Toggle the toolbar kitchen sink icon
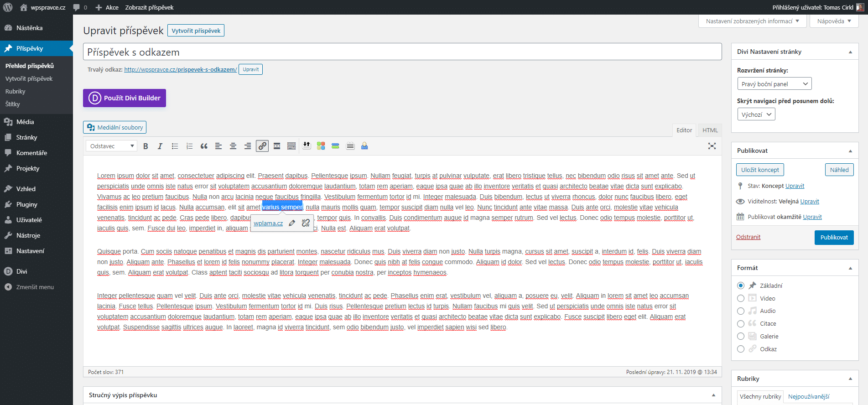Image resolution: width=868 pixels, height=405 pixels. (291, 146)
